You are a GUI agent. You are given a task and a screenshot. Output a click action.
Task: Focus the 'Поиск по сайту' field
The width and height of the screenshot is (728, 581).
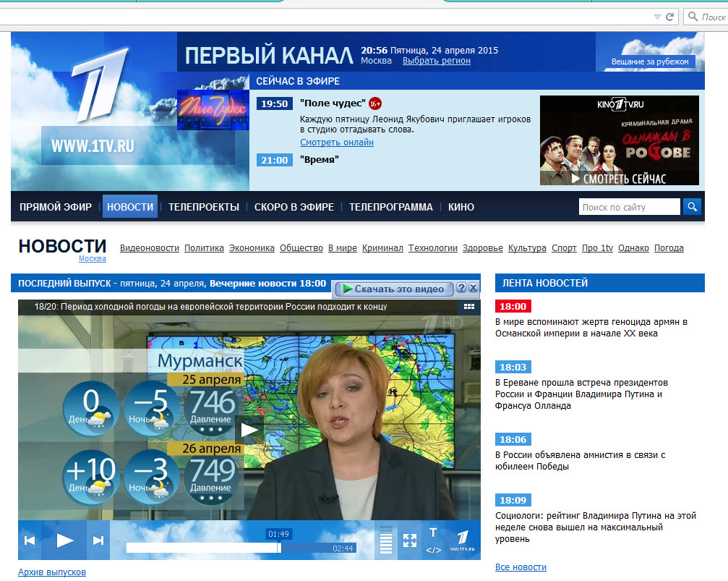(629, 207)
